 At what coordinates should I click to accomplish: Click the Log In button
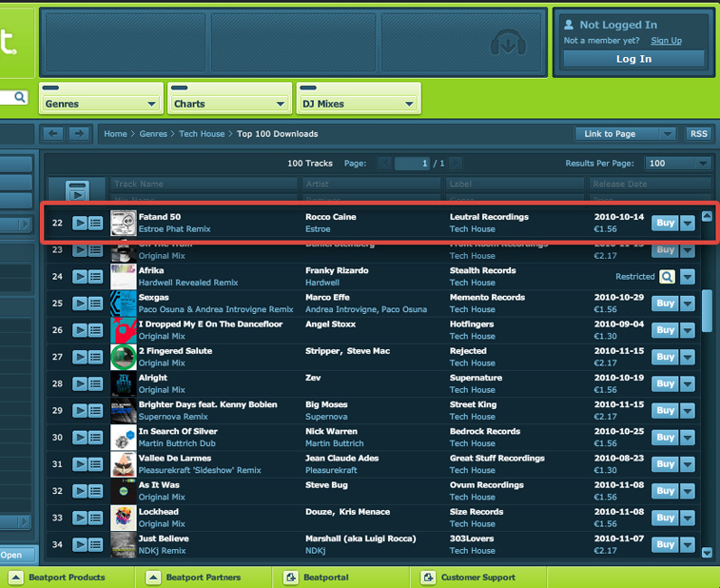pyautogui.click(x=633, y=59)
